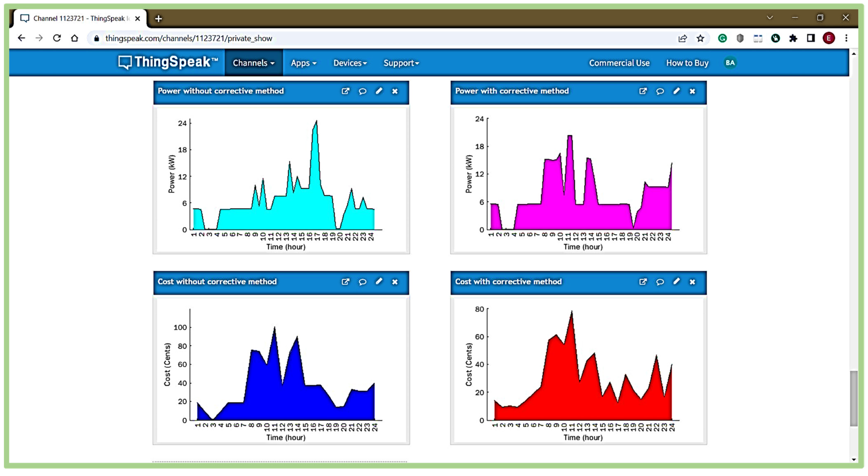Screen dimensions: 868x476
Task: Open the Support menu
Action: pyautogui.click(x=401, y=63)
